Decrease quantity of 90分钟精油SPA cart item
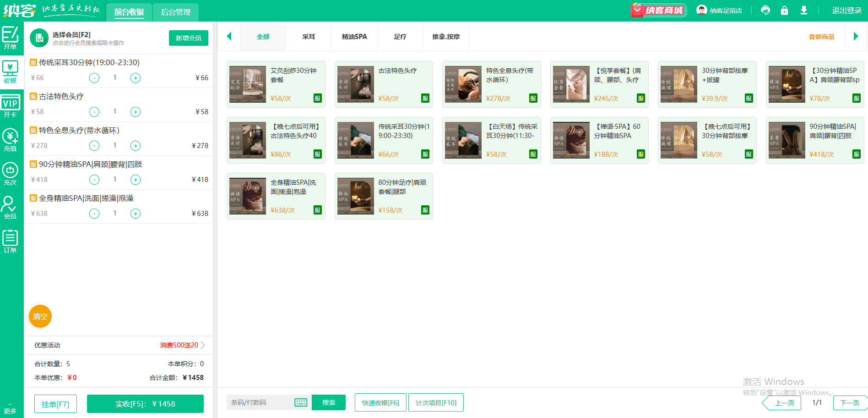The height and width of the screenshot is (418, 868). pyautogui.click(x=94, y=180)
